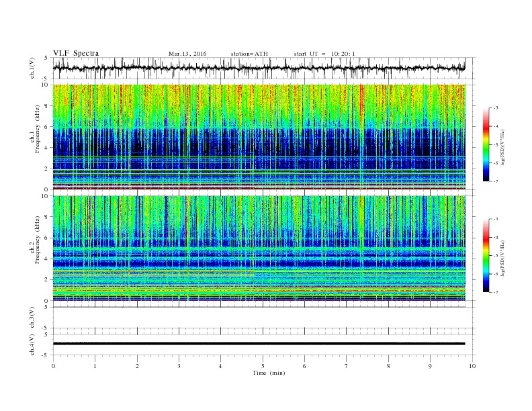Click the ch.1 "Frequency (kHz)" axis label

(38, 129)
